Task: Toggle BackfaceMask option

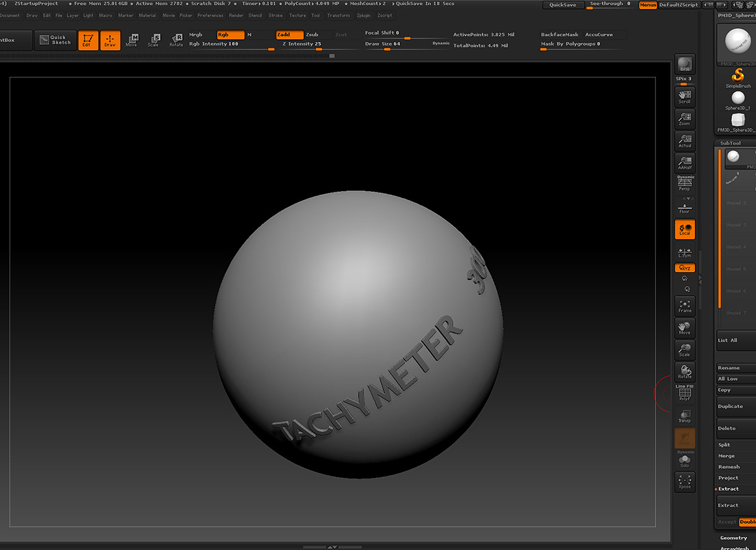Action: coord(559,35)
